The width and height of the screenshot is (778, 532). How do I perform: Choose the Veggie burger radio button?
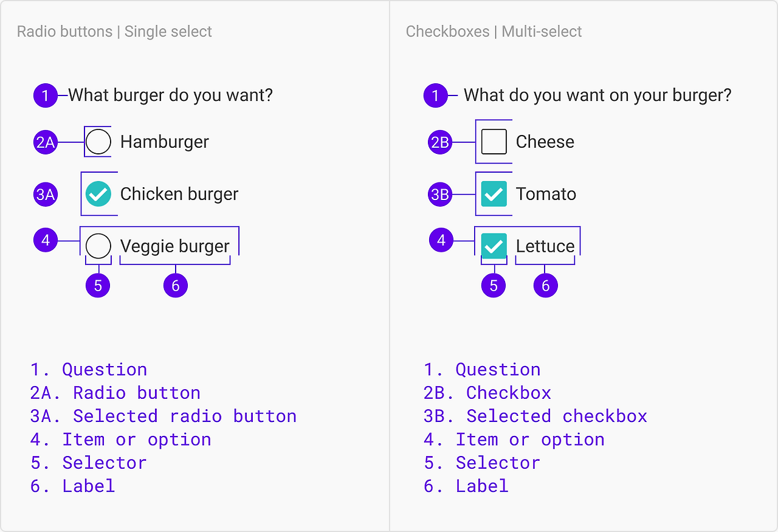[x=98, y=246]
